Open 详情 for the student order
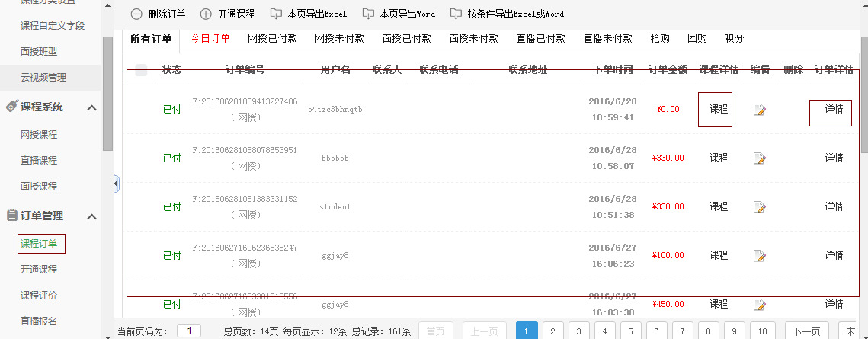Screen dimensions: 868x339 (x=834, y=206)
